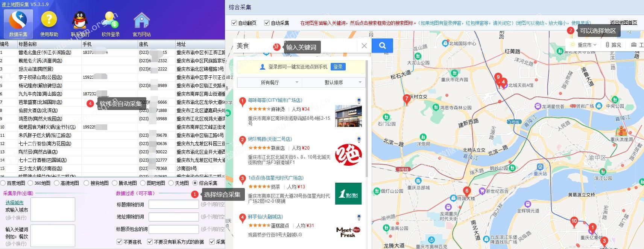Click map marker 10 near 重庆亿象城
This screenshot has height=249, width=644.
574,222
